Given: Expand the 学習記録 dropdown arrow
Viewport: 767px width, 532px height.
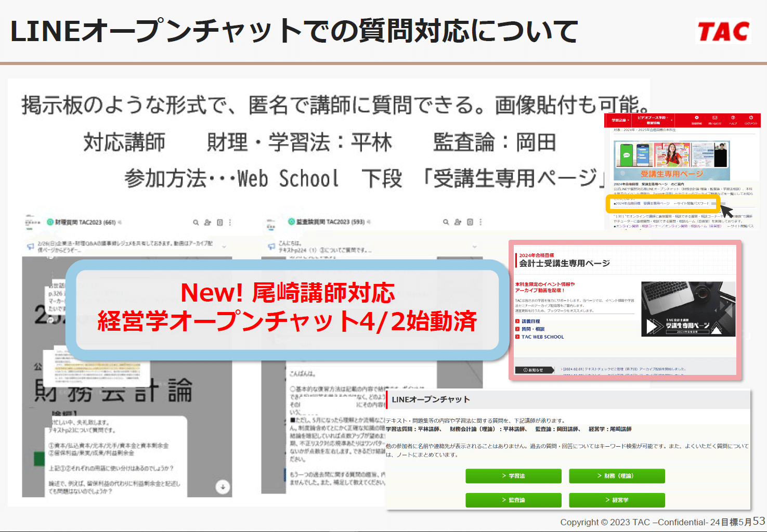Looking at the screenshot, I should 629,120.
